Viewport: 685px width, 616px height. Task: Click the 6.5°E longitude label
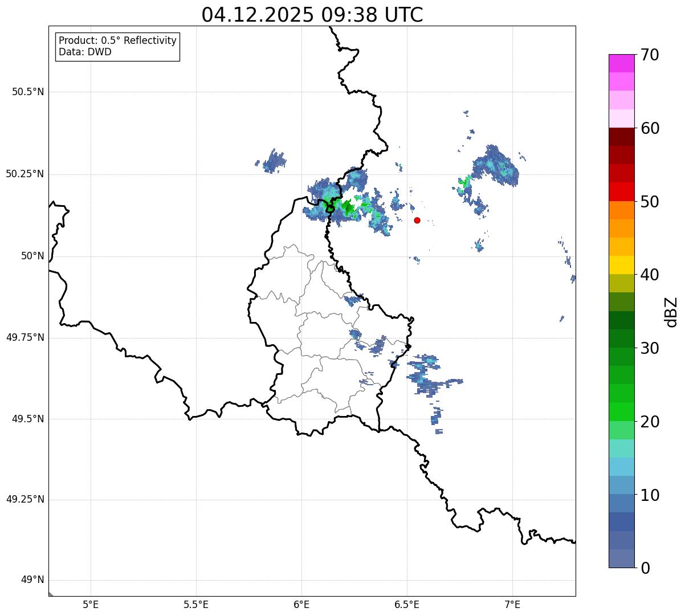407,605
